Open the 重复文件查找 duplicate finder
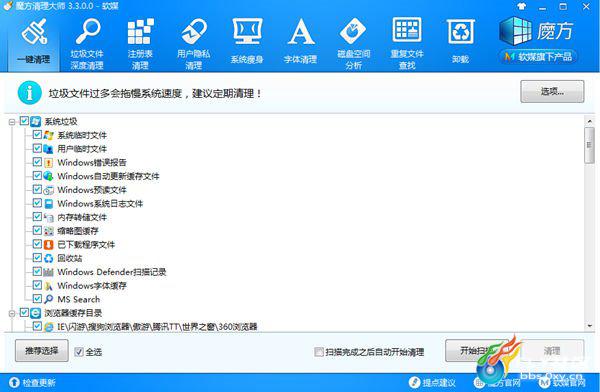 (x=407, y=43)
